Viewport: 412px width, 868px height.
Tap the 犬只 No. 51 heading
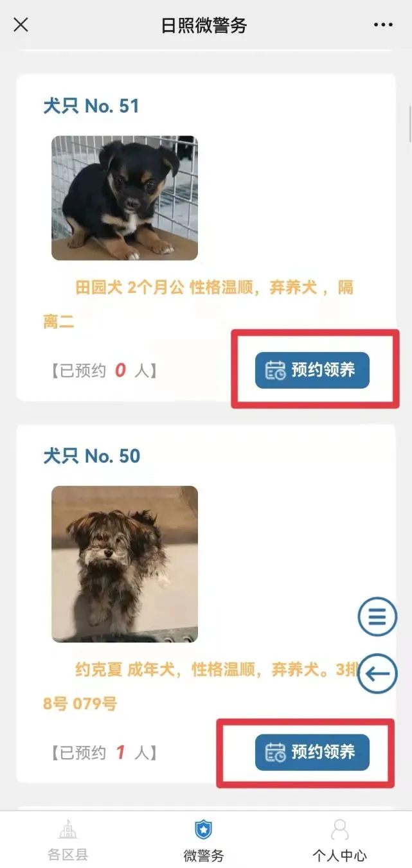(91, 106)
